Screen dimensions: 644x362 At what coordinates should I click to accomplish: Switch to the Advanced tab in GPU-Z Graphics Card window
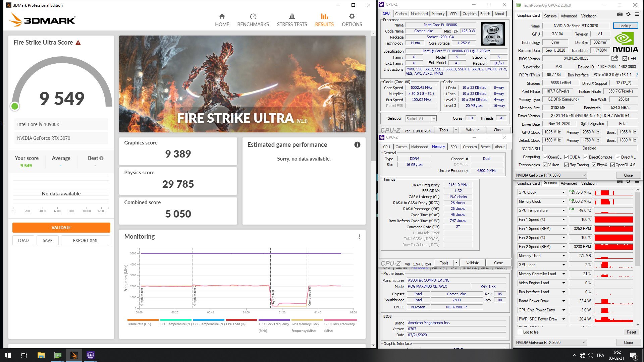tap(569, 16)
